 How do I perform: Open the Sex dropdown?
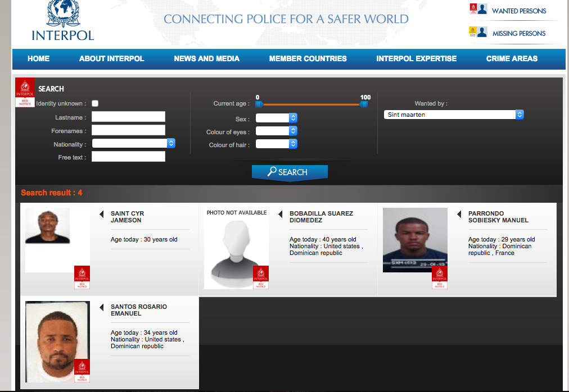tap(277, 118)
